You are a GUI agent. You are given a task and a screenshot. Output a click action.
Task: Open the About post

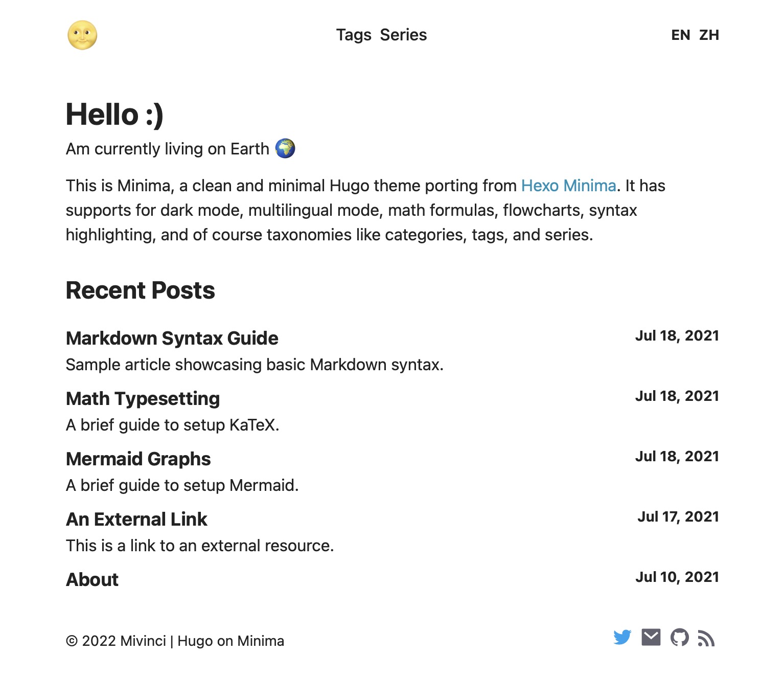[92, 580]
